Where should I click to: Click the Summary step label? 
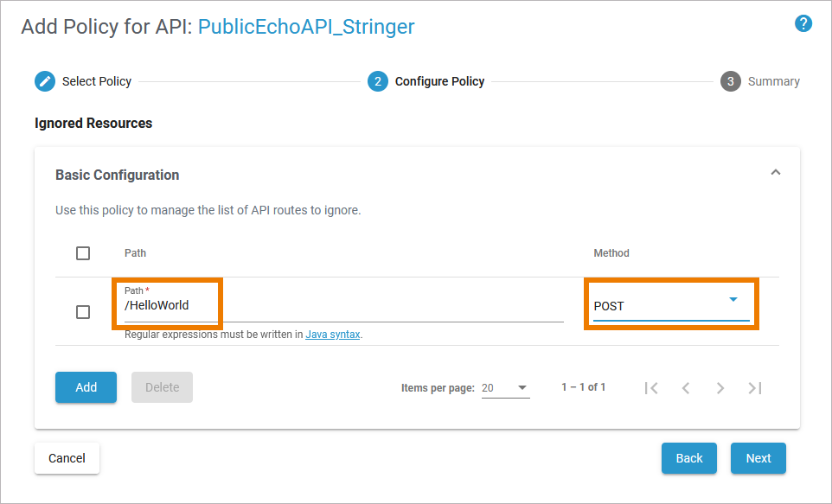(774, 81)
